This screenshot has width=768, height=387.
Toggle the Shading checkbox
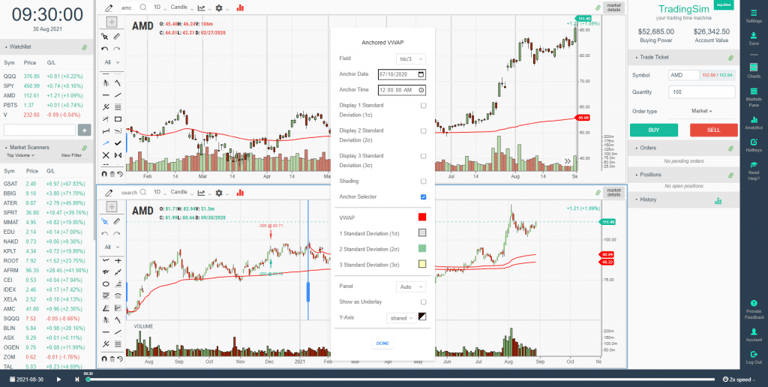coord(423,181)
